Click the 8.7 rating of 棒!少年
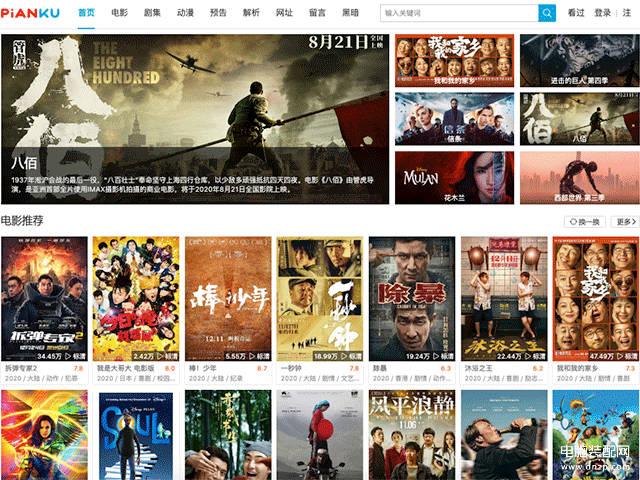The image size is (640, 480). [x=262, y=368]
